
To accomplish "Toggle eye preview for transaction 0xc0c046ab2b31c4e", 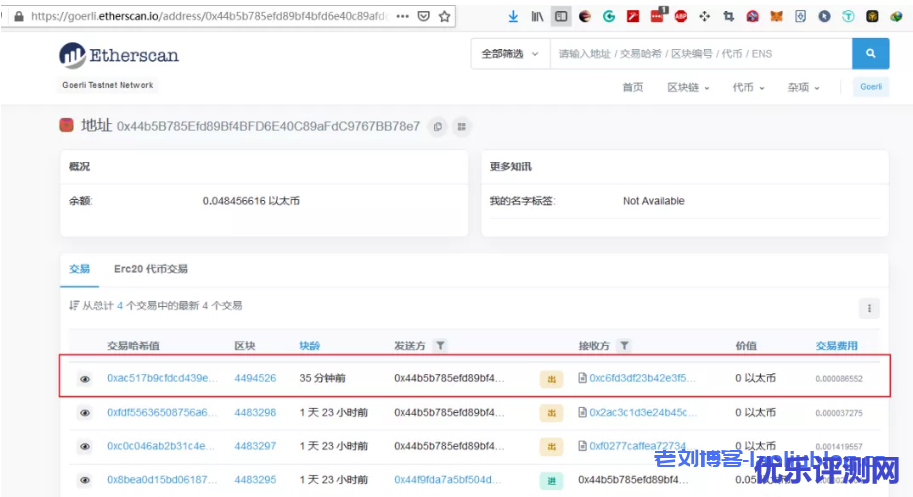I will point(85,446).
